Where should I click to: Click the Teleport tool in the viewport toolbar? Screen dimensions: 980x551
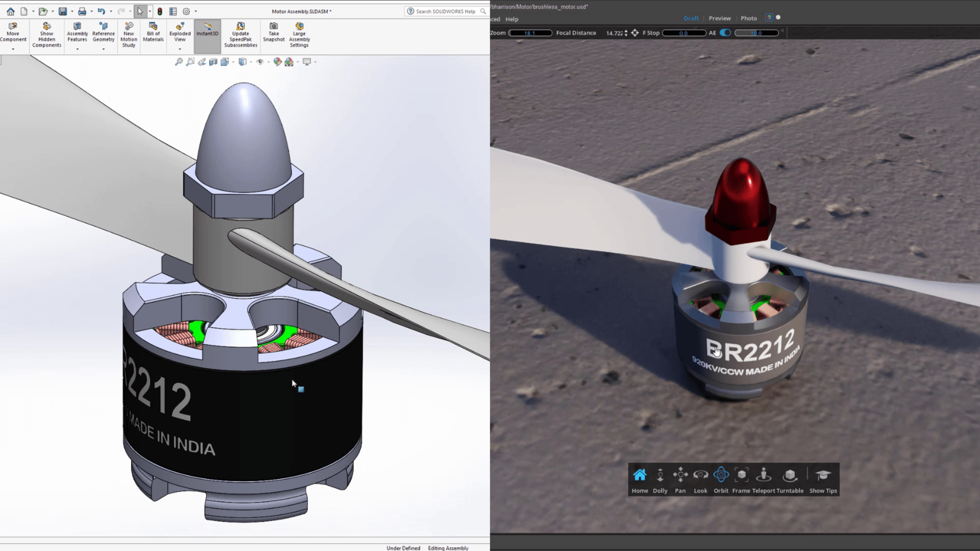[x=764, y=475]
